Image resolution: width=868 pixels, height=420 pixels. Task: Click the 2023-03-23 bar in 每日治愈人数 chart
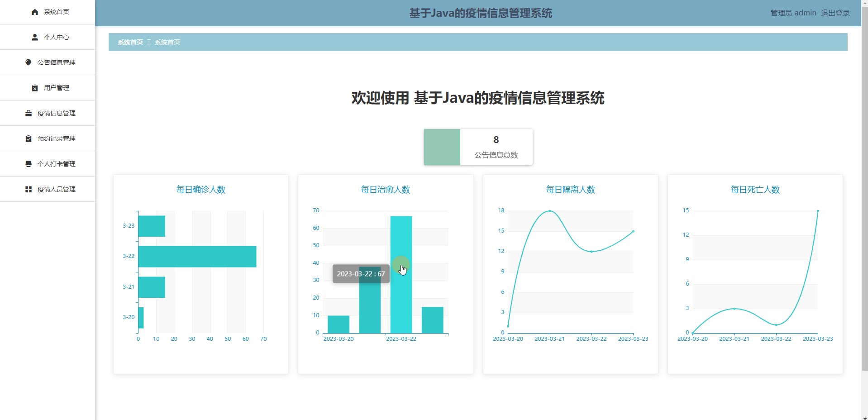click(432, 320)
